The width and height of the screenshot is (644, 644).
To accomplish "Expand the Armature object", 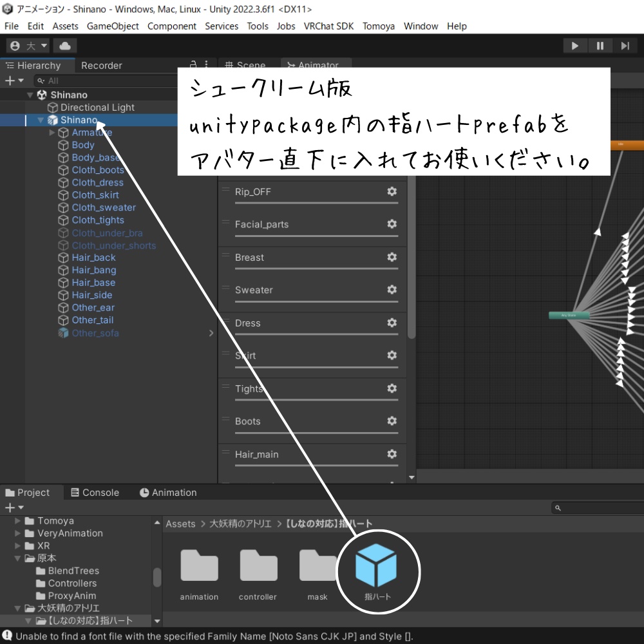I will (x=52, y=133).
